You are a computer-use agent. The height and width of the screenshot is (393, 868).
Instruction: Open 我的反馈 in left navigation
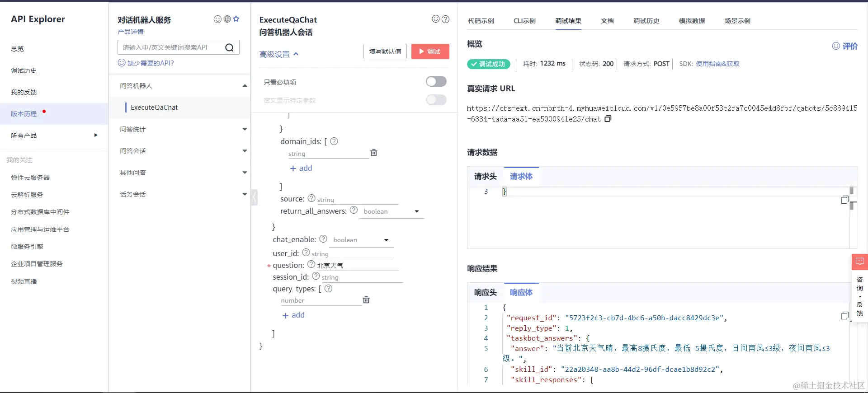click(x=24, y=92)
